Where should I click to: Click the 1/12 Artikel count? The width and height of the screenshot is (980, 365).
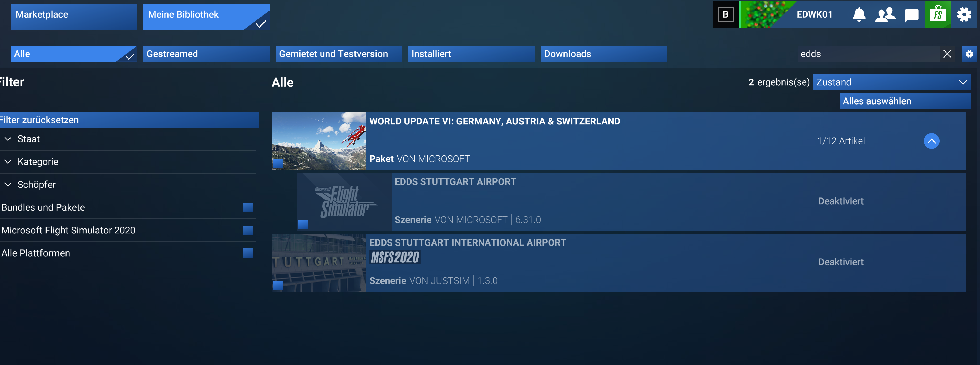(841, 141)
